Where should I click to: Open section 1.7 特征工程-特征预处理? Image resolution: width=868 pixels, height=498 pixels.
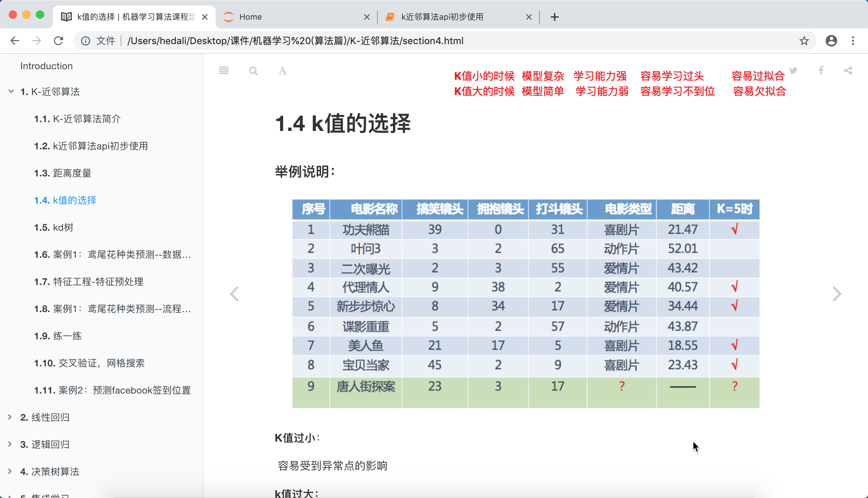88,282
